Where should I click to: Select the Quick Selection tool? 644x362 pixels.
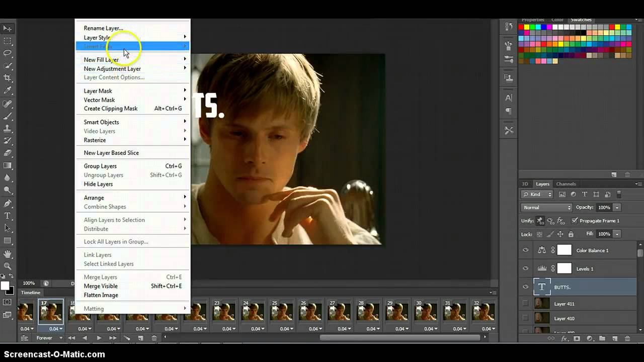[8, 66]
